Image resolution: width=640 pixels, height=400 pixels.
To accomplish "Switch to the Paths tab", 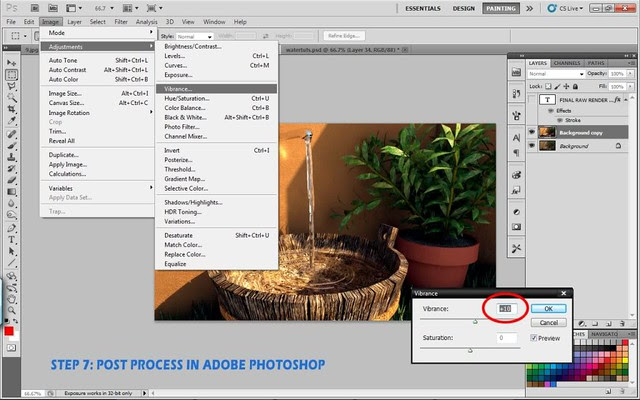I will [x=596, y=63].
